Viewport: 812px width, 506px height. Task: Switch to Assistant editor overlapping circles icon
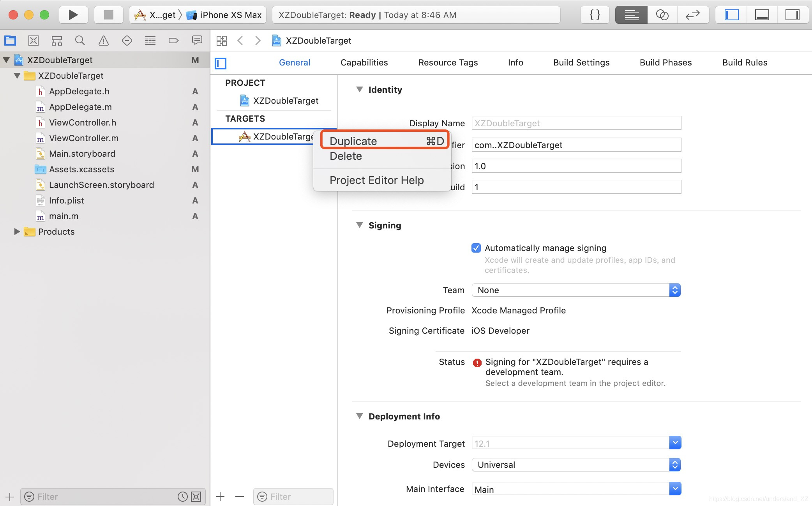[662, 15]
